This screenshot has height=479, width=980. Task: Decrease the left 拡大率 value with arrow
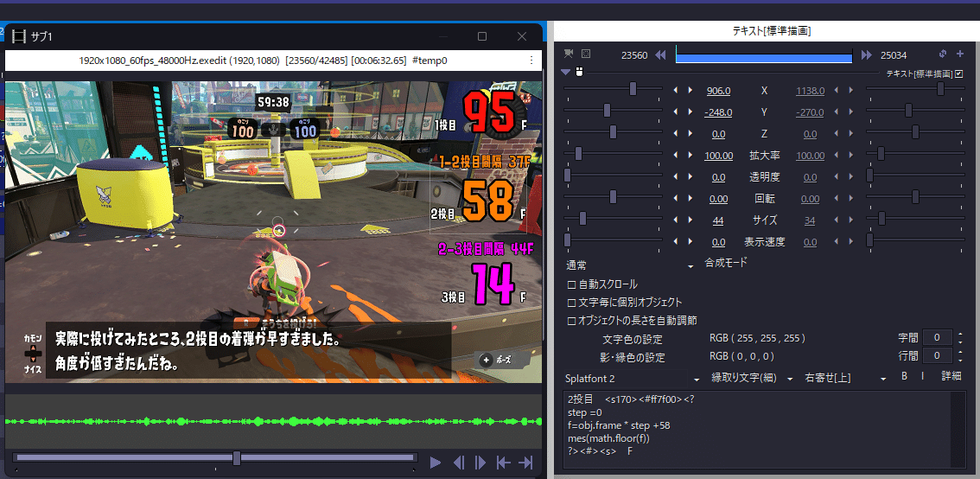[676, 155]
